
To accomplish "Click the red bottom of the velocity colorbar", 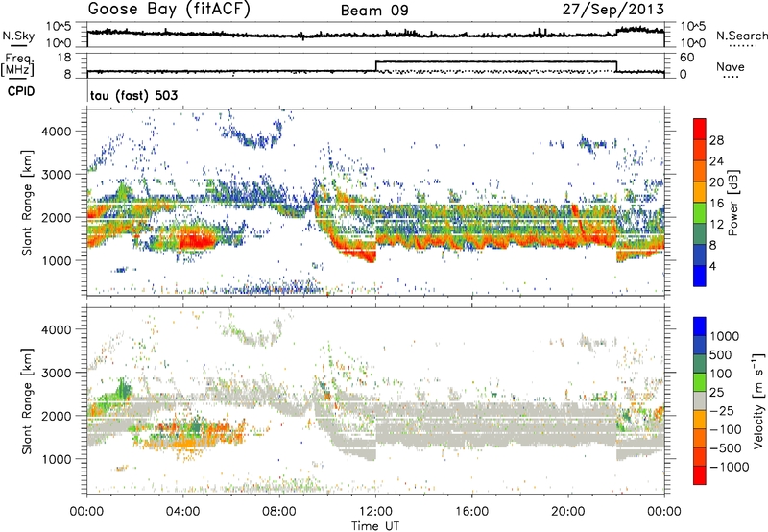I will pos(700,475).
